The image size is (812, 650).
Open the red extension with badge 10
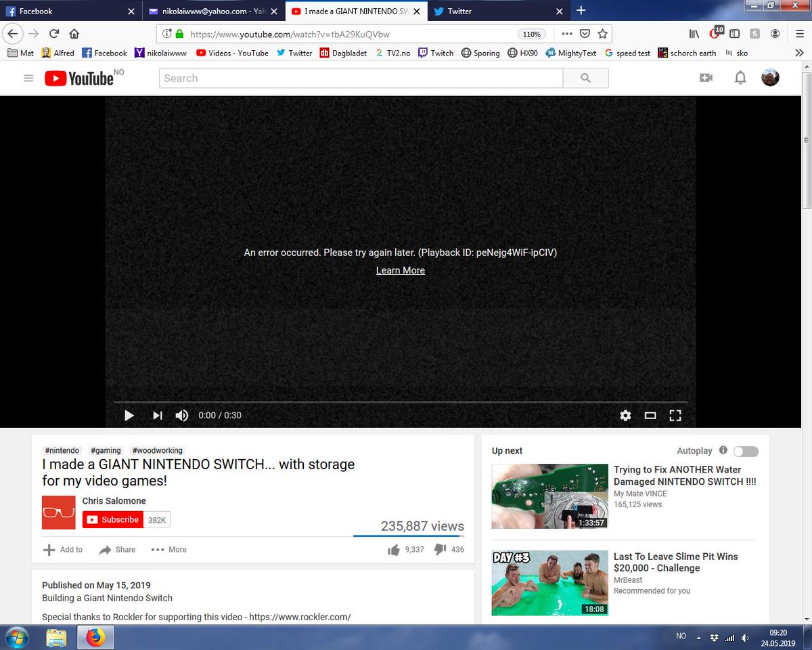pos(716,33)
